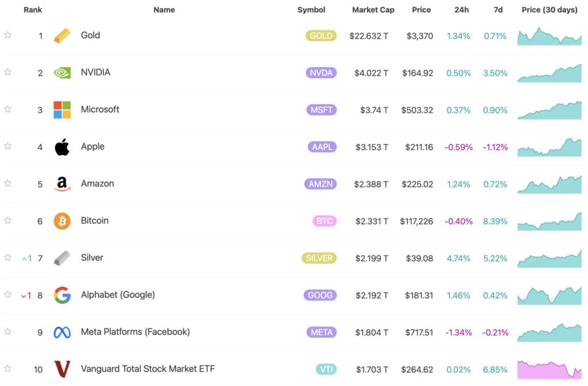Open the Amazon company page
The height and width of the screenshot is (386, 588).
pyautogui.click(x=98, y=184)
